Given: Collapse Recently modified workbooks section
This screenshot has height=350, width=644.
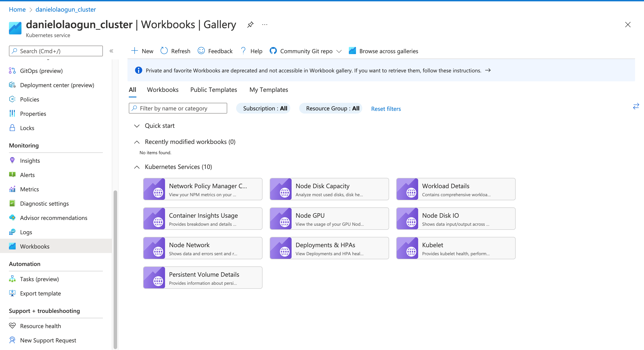Looking at the screenshot, I should click(x=137, y=142).
